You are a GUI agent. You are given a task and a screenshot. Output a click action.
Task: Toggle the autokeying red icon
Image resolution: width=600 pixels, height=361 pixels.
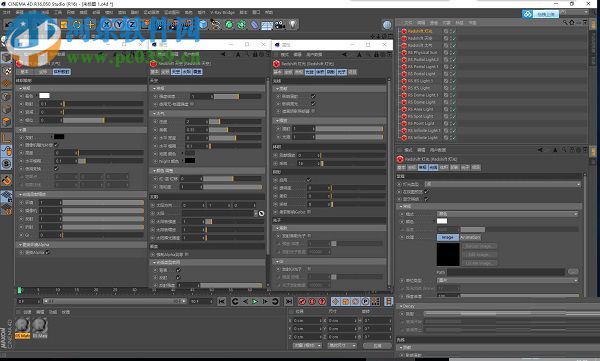point(312,302)
